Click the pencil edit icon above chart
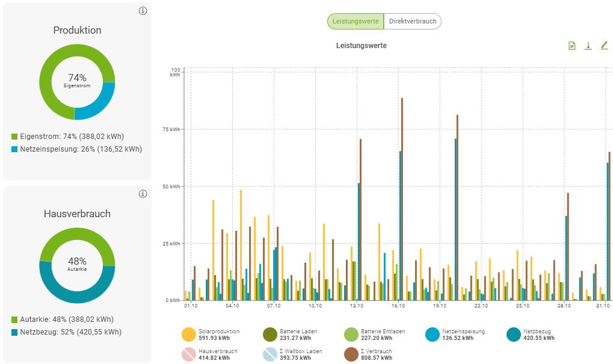 (605, 46)
